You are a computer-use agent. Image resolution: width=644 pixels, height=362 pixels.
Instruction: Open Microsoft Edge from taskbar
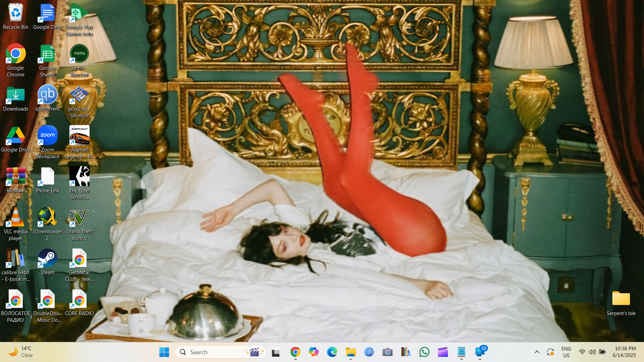(332, 352)
